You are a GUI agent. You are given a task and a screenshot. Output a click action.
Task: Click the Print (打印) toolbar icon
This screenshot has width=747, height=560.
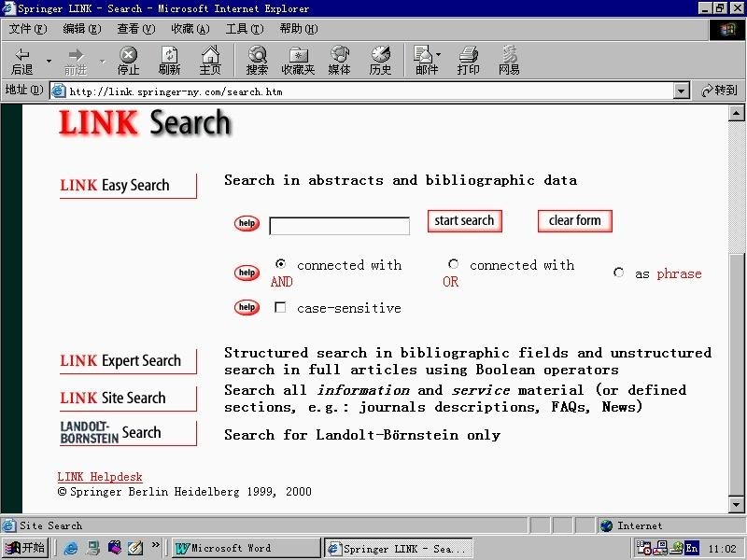coord(469,61)
